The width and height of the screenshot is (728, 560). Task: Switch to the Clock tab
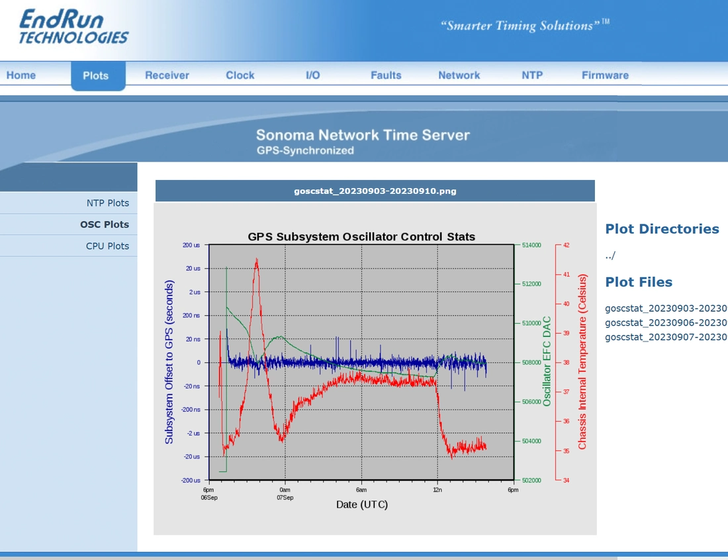point(240,75)
